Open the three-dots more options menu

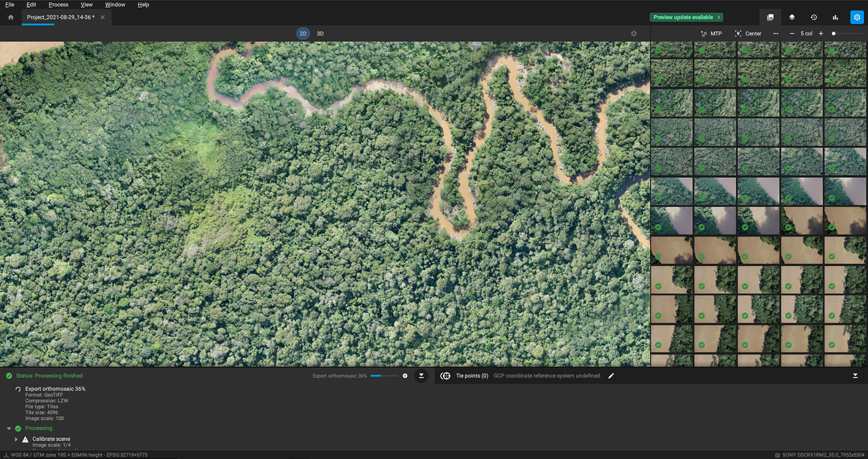point(775,34)
